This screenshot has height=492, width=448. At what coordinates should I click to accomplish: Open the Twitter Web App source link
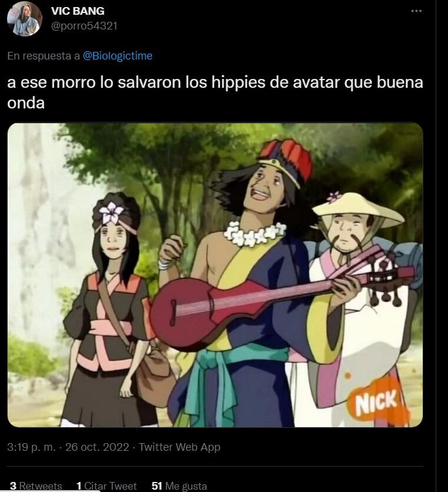[180, 447]
